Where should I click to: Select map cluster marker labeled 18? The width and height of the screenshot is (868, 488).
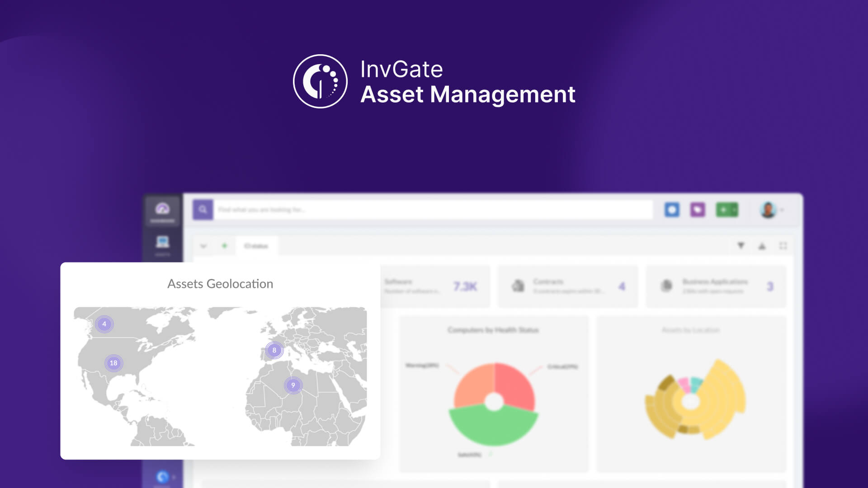(x=113, y=363)
